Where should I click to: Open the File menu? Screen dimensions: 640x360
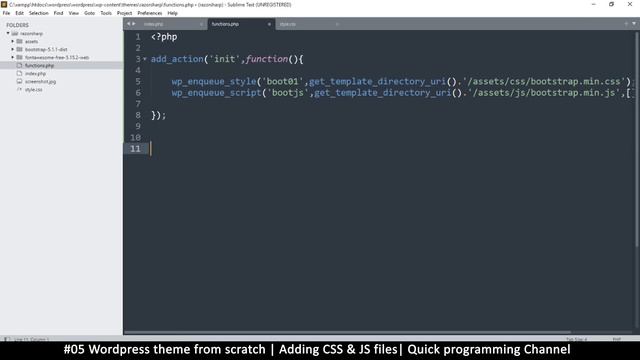(6, 13)
